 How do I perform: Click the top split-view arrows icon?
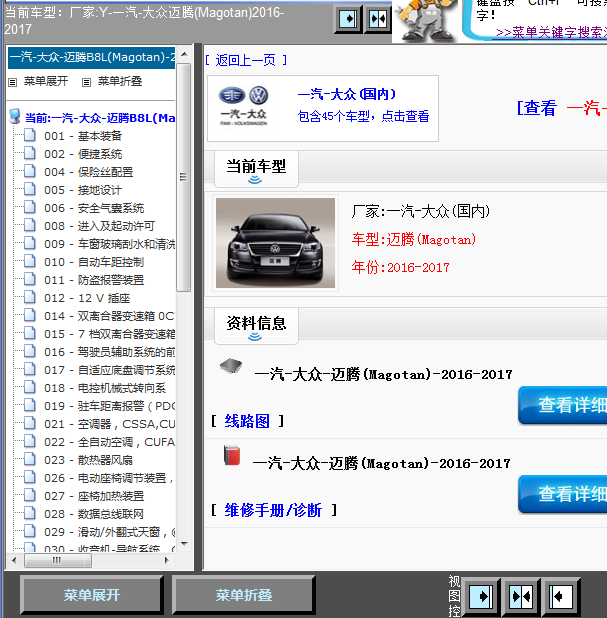click(377, 19)
